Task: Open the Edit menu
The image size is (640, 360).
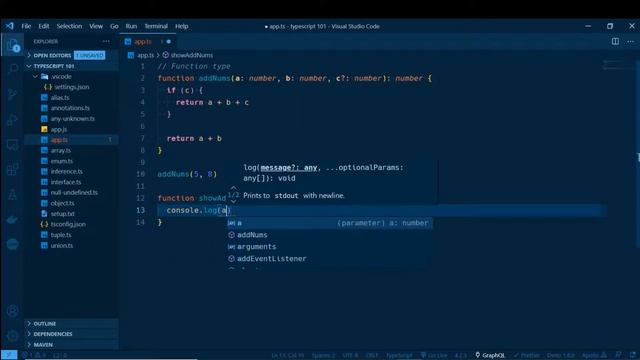Action: pos(44,26)
